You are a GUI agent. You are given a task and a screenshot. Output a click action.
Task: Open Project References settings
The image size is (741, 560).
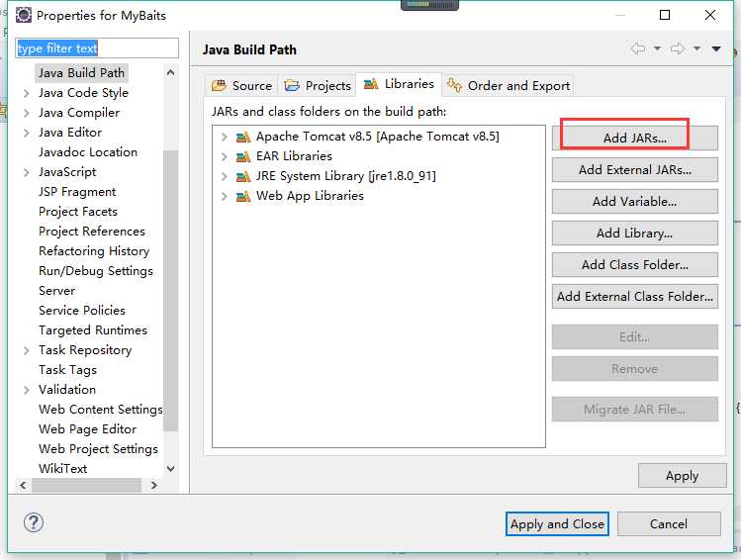(x=92, y=232)
